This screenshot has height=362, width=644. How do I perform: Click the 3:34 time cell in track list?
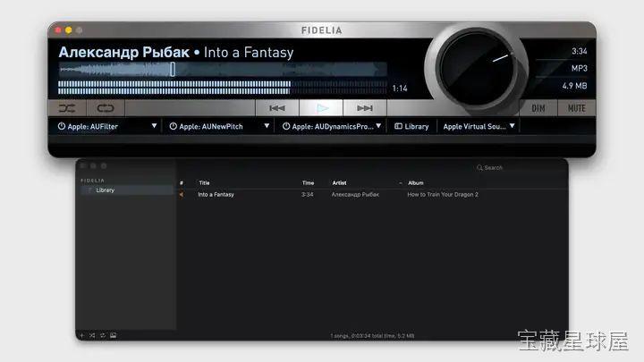pos(307,195)
